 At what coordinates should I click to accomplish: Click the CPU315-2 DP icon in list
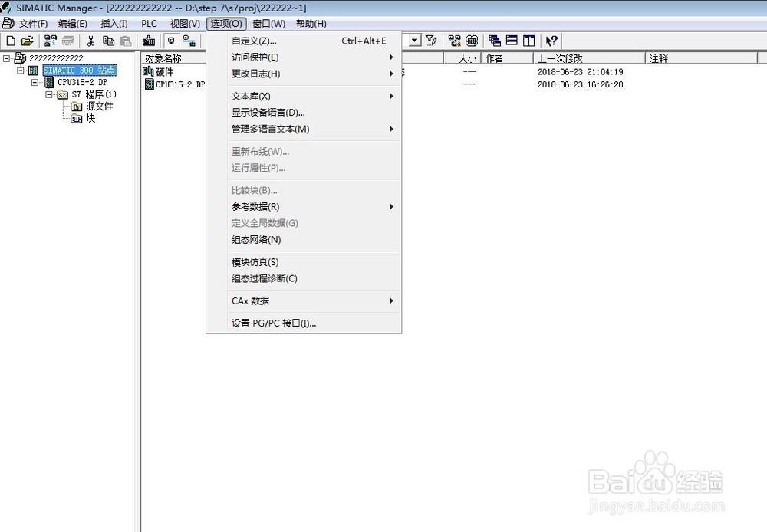click(x=150, y=84)
